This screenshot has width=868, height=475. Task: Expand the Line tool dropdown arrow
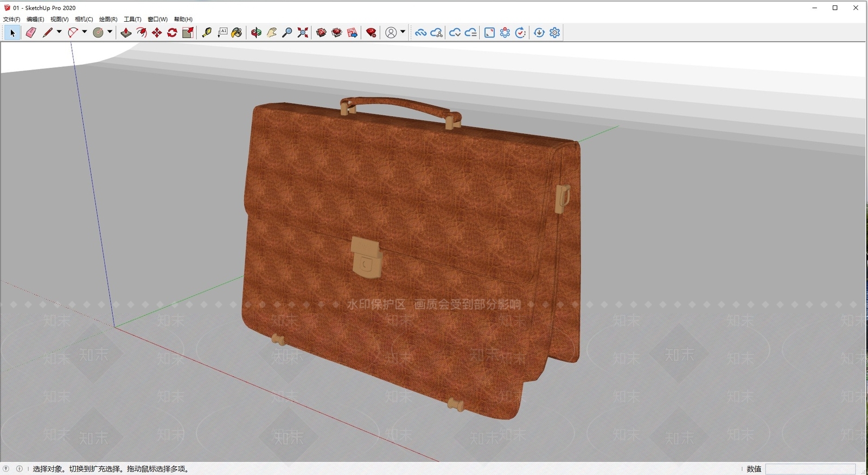[59, 32]
